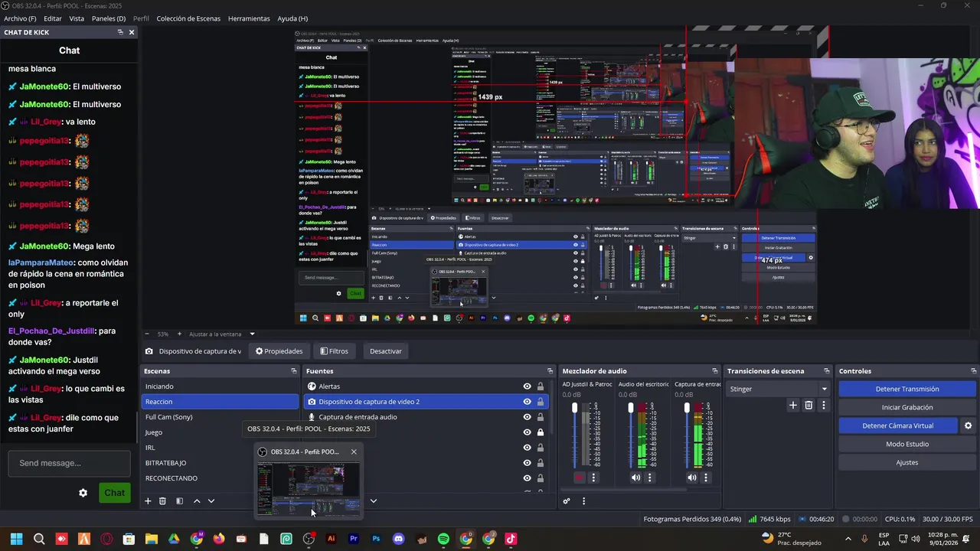980x551 pixels.
Task: Open the Archivo menu
Action: coord(20,18)
